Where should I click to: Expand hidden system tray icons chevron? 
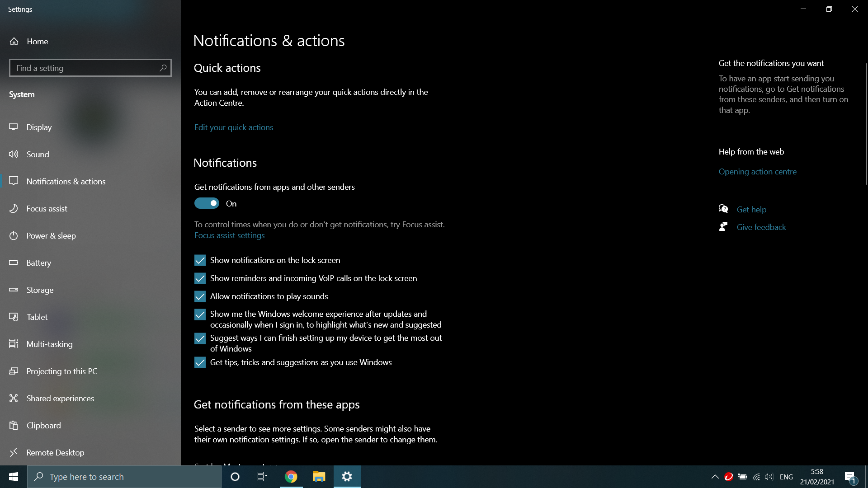(715, 477)
